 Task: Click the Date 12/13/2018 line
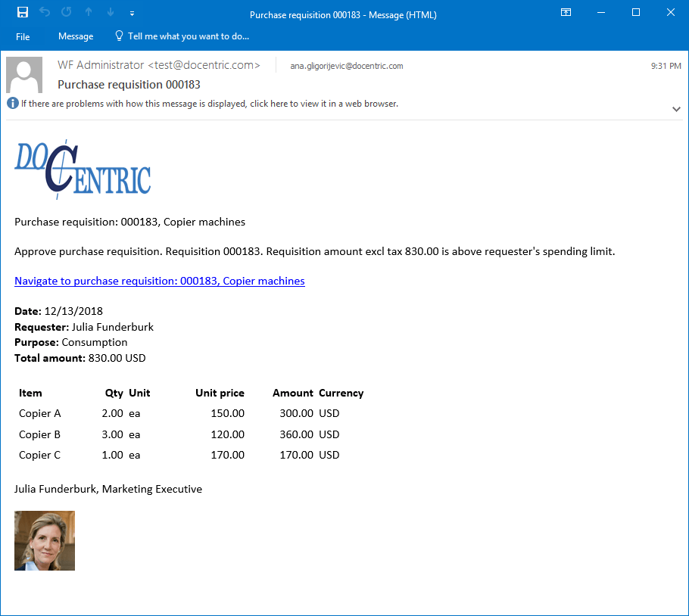click(x=58, y=311)
